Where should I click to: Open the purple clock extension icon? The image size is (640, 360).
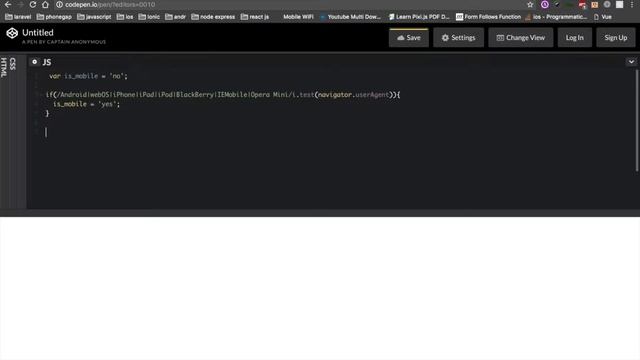[544, 4]
